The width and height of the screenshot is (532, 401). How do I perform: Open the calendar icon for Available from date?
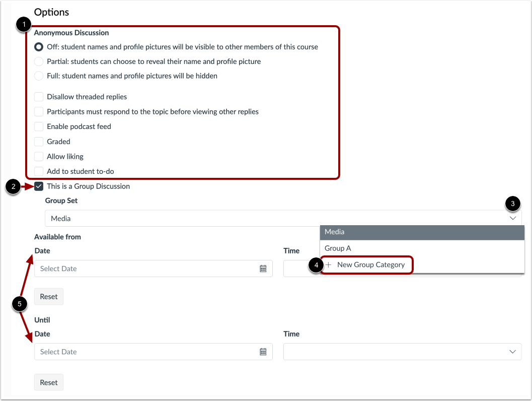(263, 269)
